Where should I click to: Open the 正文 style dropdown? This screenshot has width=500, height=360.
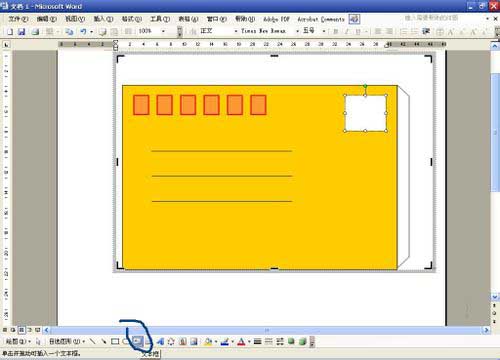click(x=236, y=31)
